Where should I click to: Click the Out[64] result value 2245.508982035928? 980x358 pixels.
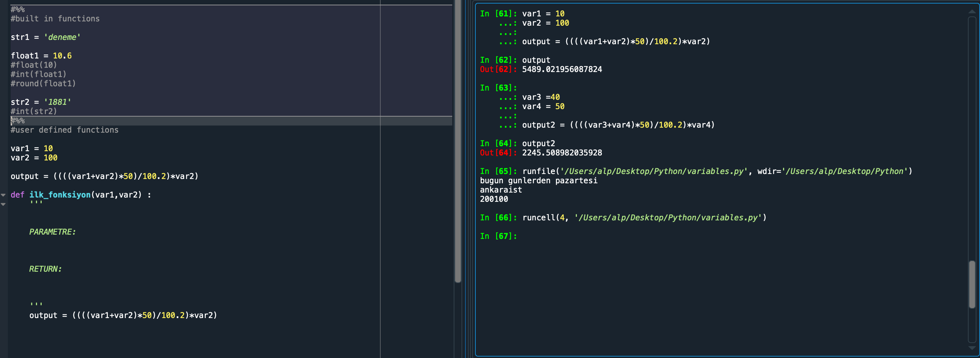pos(562,152)
